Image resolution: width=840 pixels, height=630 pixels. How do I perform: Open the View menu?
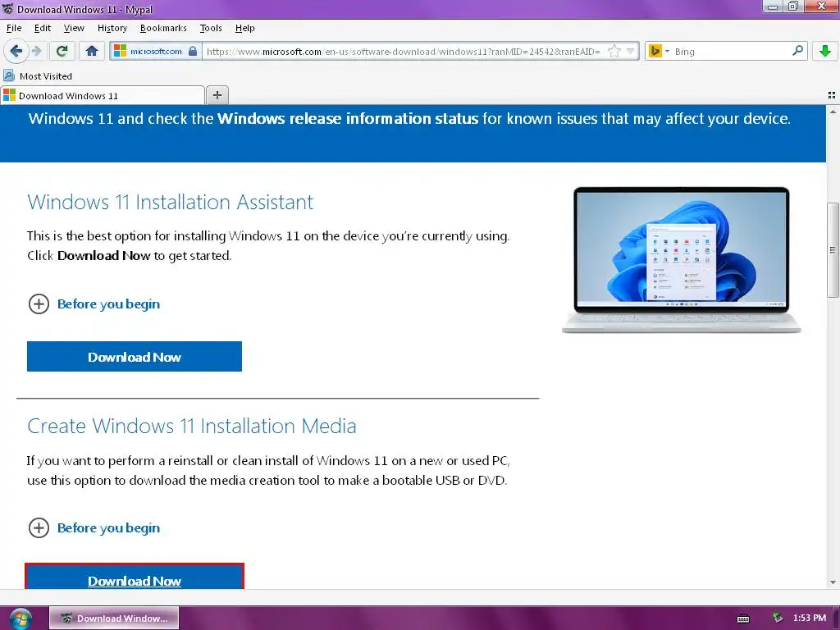74,28
